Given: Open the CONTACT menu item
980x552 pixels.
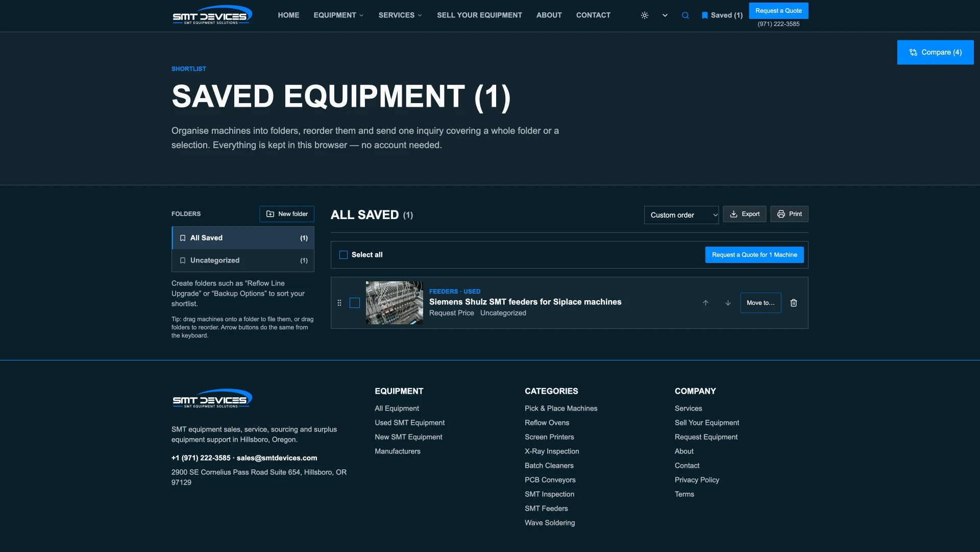Looking at the screenshot, I should pyautogui.click(x=593, y=15).
